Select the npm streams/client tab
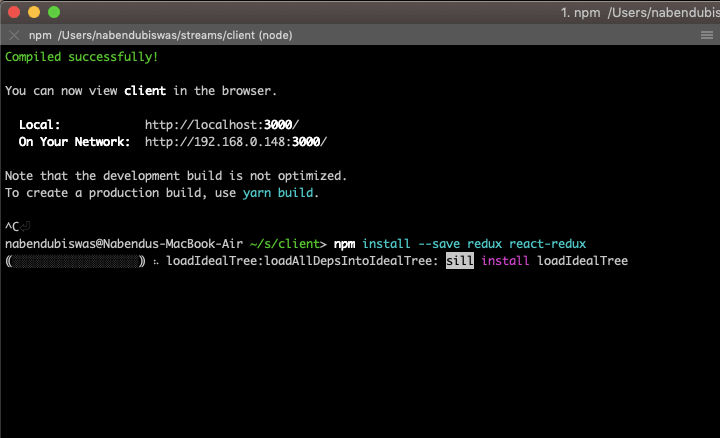This screenshot has width=720, height=438. tap(161, 35)
